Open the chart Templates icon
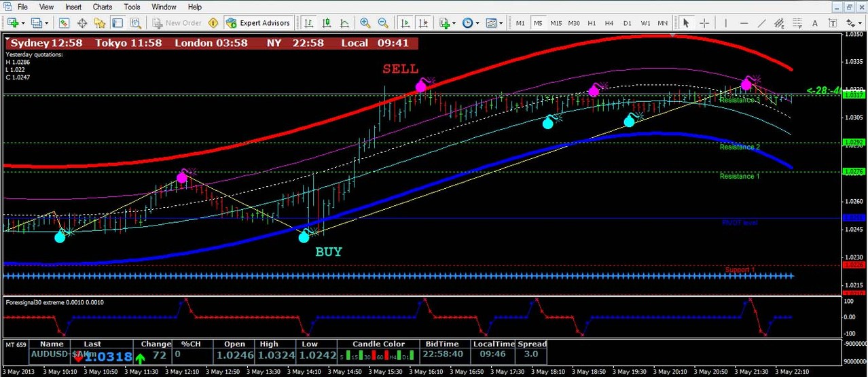 [x=491, y=22]
